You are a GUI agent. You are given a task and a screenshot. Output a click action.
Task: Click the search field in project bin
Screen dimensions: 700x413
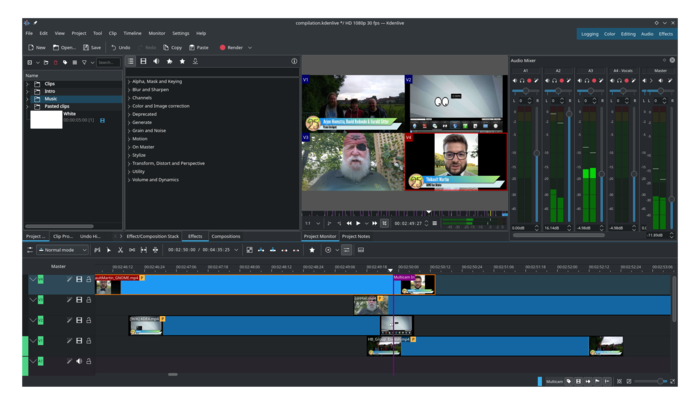point(108,62)
